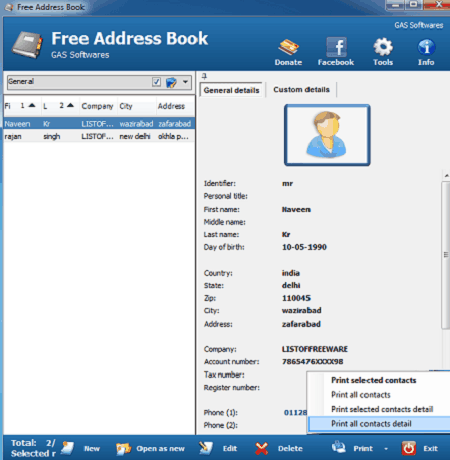Click the 'Total: 2/' status text
The image size is (450, 460).
[33, 443]
